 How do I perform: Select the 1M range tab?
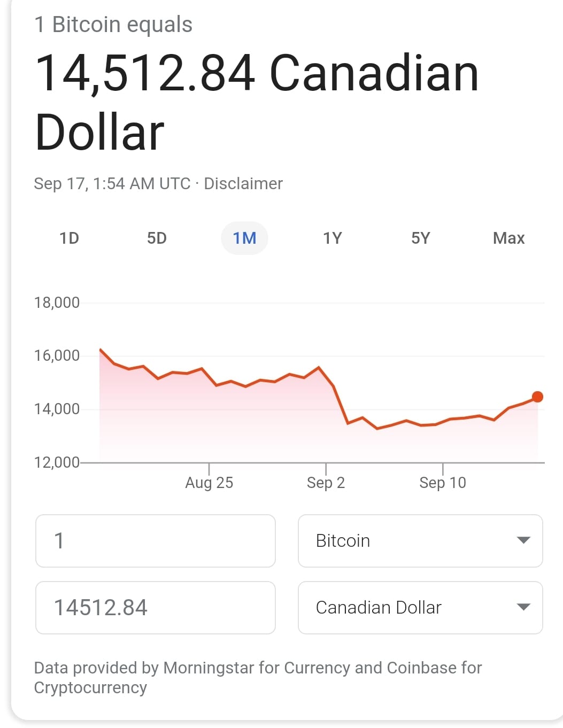[x=244, y=238]
